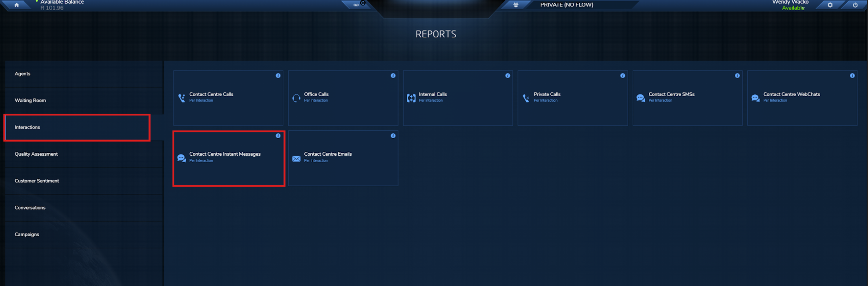Select Customer Sentiment in the sidebar

coord(84,181)
